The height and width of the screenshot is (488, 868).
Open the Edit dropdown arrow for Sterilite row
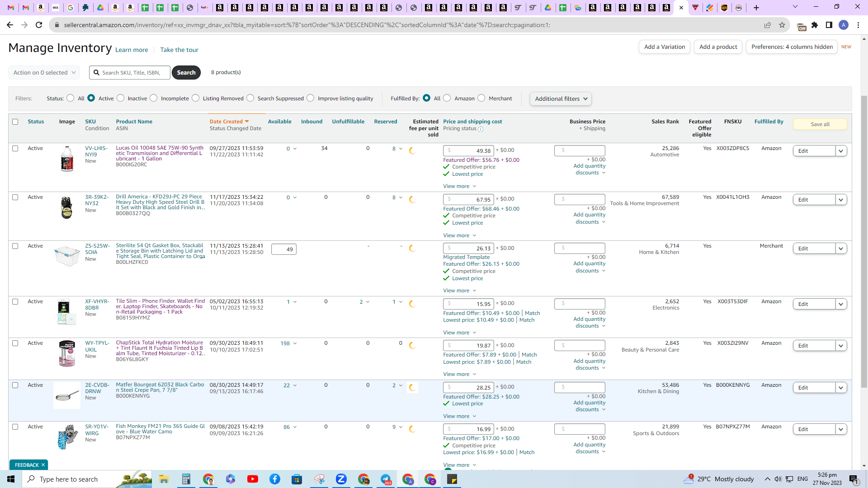[841, 249]
